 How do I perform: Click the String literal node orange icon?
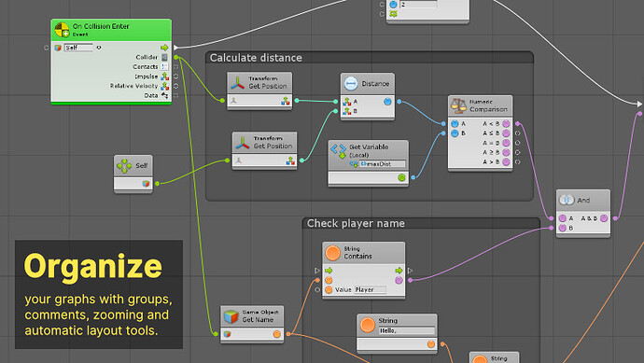[x=367, y=325]
